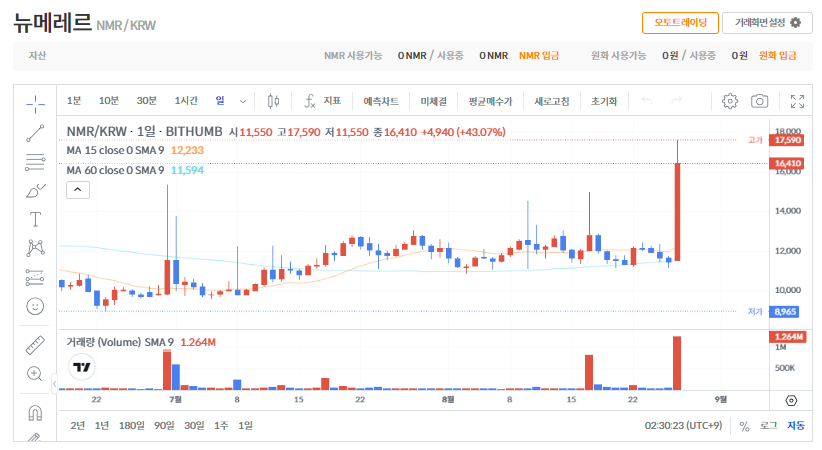The height and width of the screenshot is (450, 822).
Task: Switch chart to fullscreen mode
Action: click(x=797, y=101)
